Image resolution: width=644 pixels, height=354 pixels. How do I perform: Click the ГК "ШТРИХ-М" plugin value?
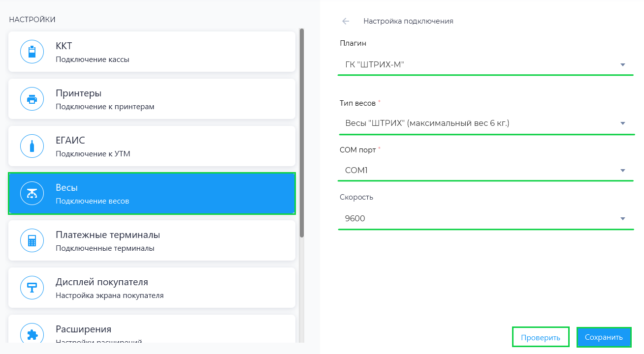tap(375, 64)
